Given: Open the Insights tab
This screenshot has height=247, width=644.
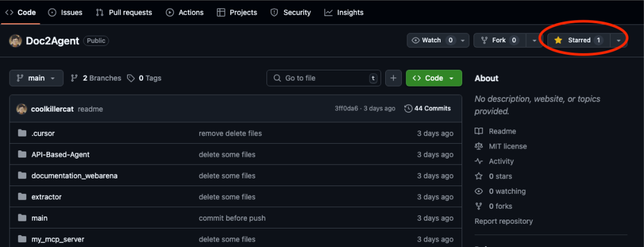Looking at the screenshot, I should pyautogui.click(x=344, y=12).
